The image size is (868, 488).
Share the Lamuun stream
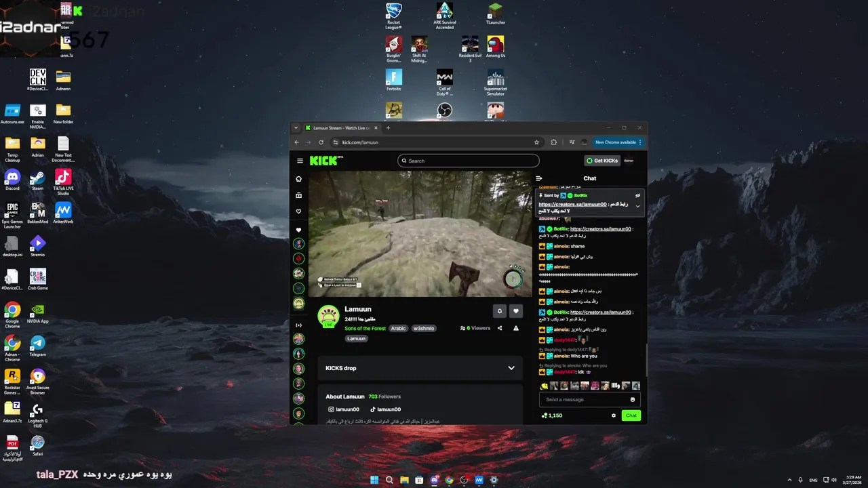coord(500,328)
